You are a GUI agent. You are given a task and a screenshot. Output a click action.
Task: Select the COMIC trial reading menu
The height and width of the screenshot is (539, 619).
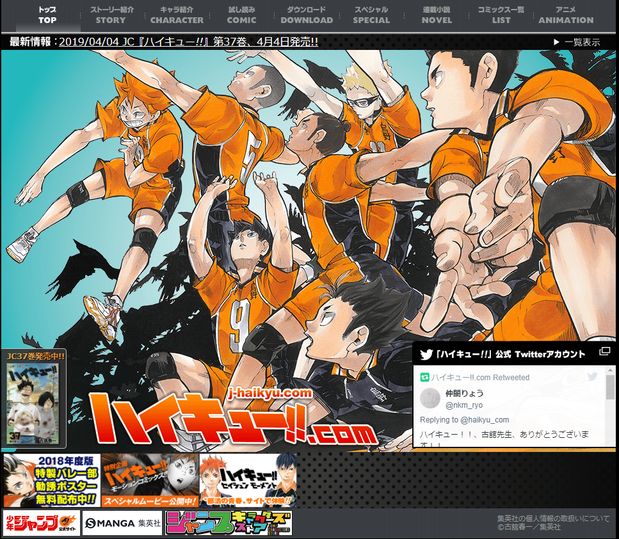pyautogui.click(x=242, y=16)
